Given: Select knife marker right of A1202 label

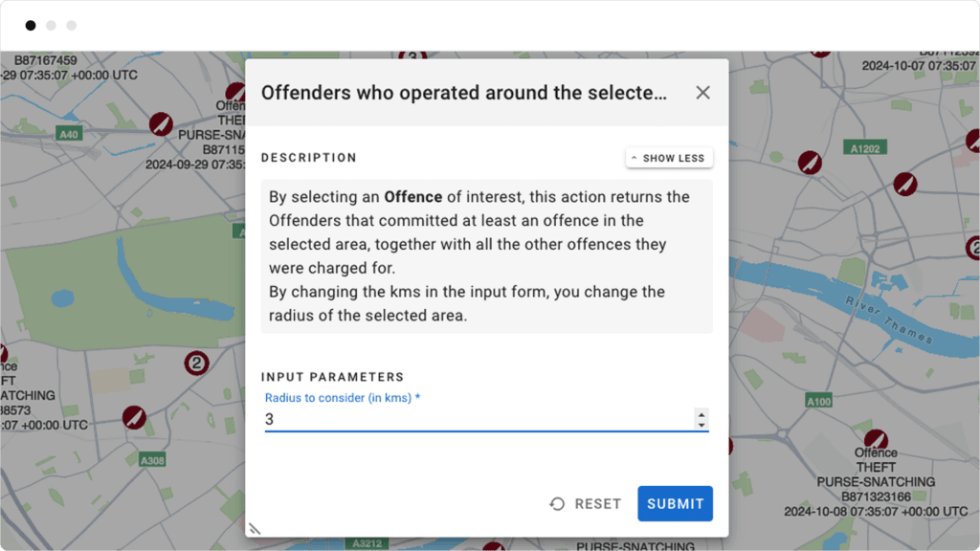Looking at the screenshot, I should 904,183.
